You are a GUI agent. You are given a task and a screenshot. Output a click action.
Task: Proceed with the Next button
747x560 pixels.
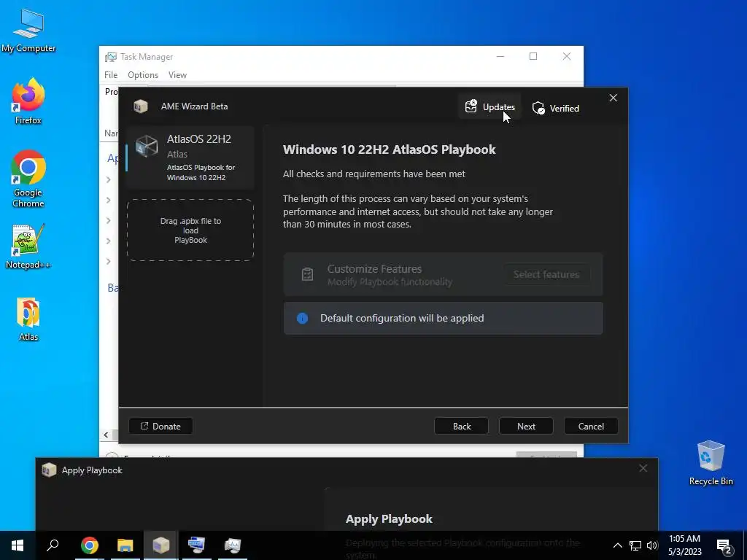pos(526,426)
